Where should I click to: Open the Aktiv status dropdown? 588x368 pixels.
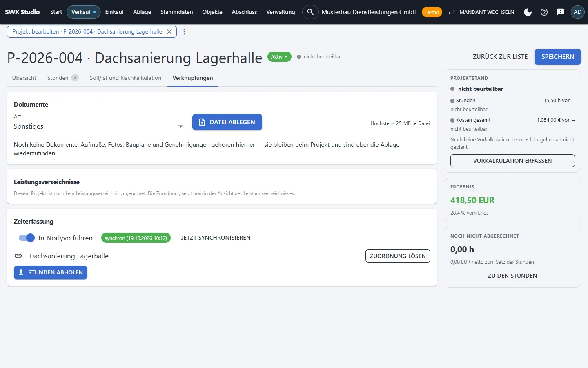click(279, 57)
